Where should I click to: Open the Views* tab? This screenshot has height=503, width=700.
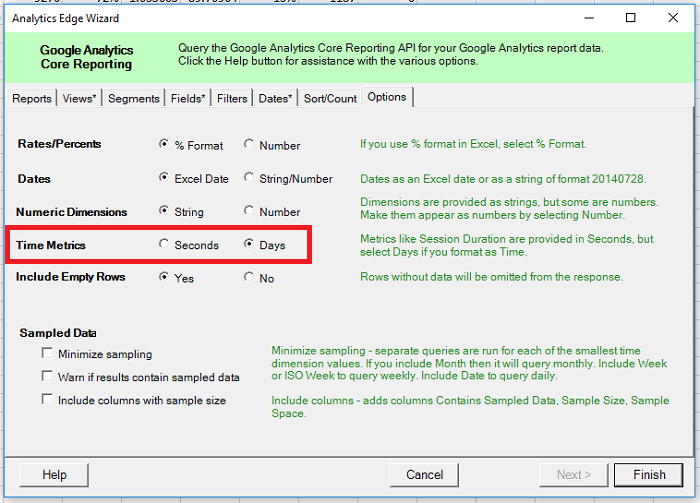coord(79,98)
